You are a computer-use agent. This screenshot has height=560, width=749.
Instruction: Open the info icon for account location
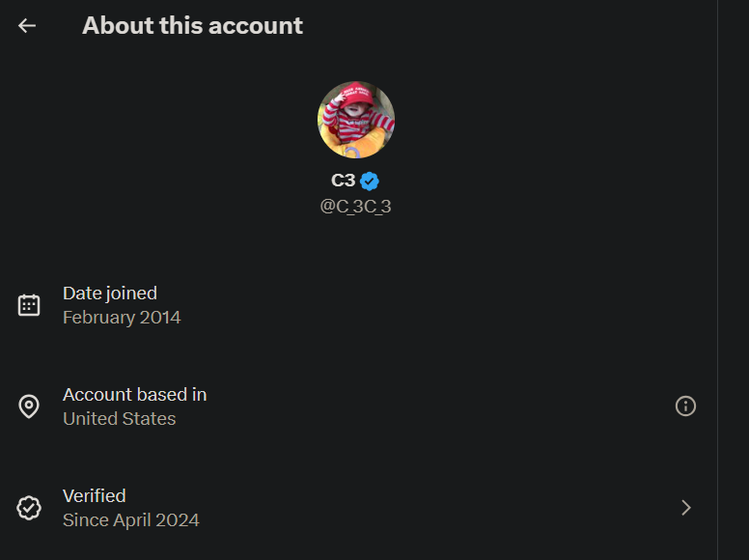(685, 406)
